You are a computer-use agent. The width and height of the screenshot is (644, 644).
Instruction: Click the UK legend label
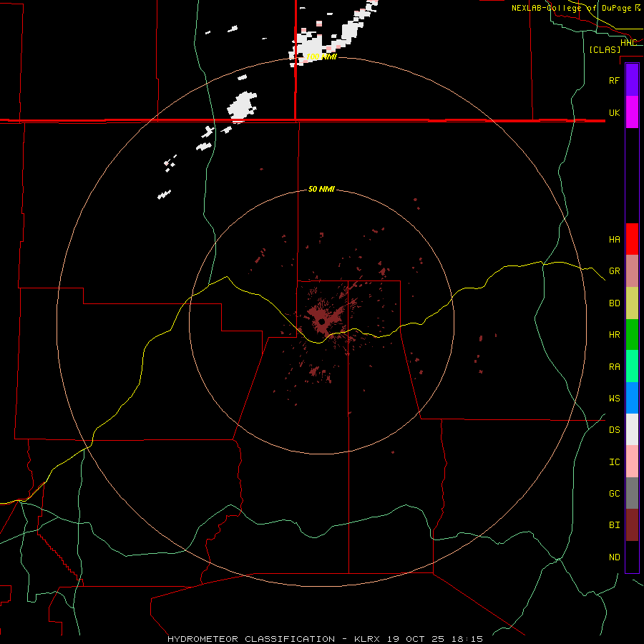614,112
